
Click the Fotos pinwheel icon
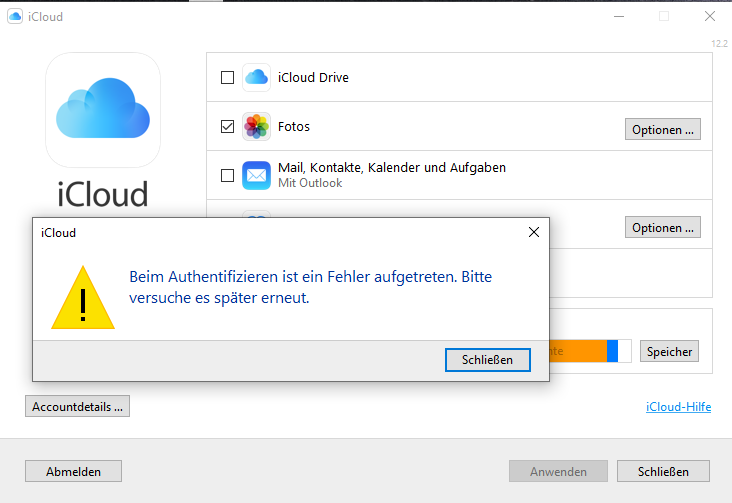[257, 127]
